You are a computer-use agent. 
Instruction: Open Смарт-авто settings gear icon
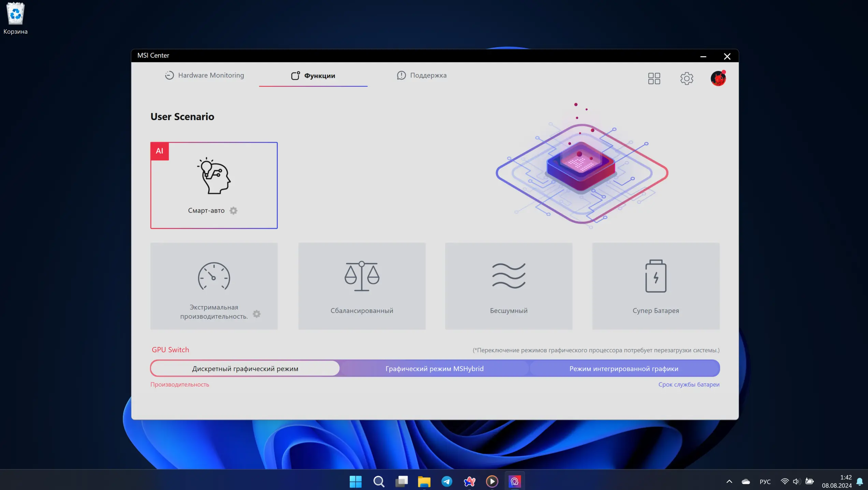point(233,211)
